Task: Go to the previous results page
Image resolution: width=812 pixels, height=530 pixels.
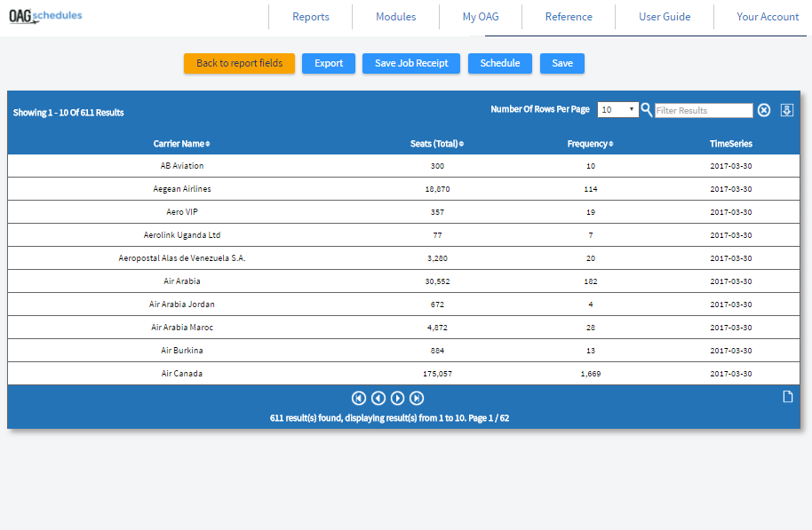Action: tap(378, 398)
